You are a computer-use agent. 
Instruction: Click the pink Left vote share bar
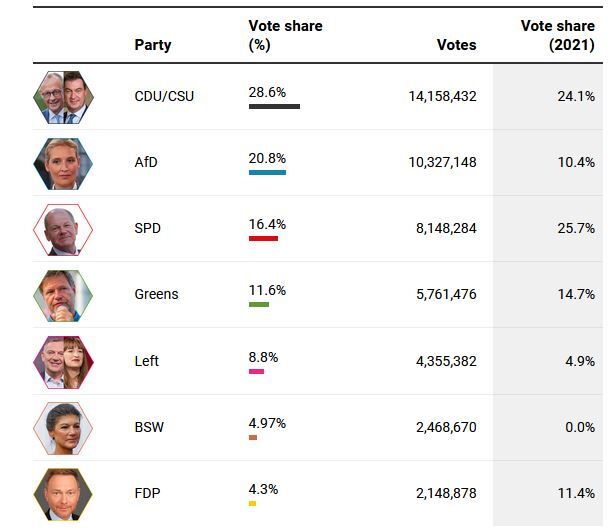(256, 371)
